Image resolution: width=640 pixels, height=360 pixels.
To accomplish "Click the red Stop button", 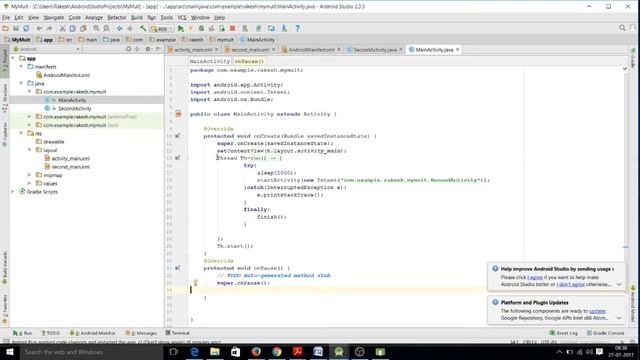I will 233,28.
